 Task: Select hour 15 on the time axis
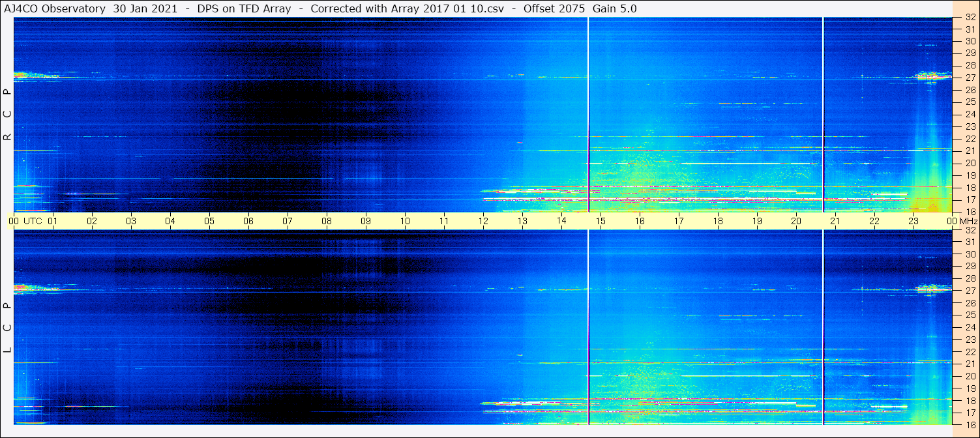pos(601,221)
